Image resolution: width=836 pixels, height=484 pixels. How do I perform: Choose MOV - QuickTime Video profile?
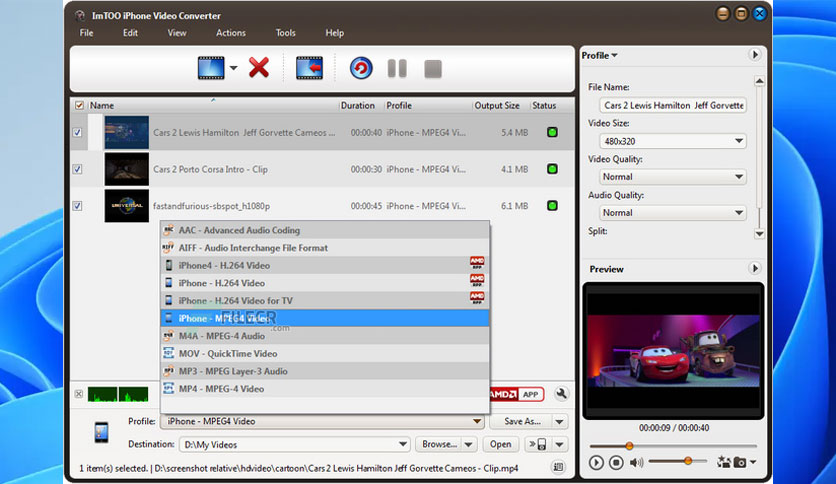pos(325,353)
